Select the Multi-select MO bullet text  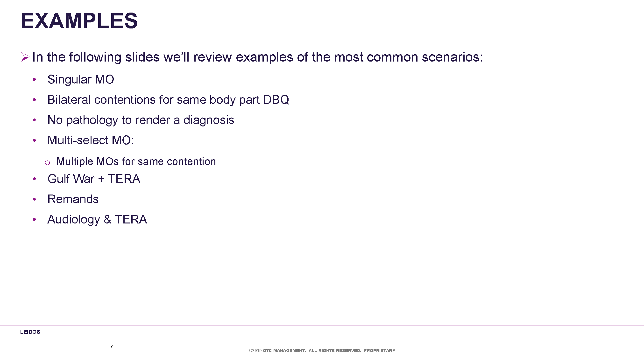[x=91, y=140]
